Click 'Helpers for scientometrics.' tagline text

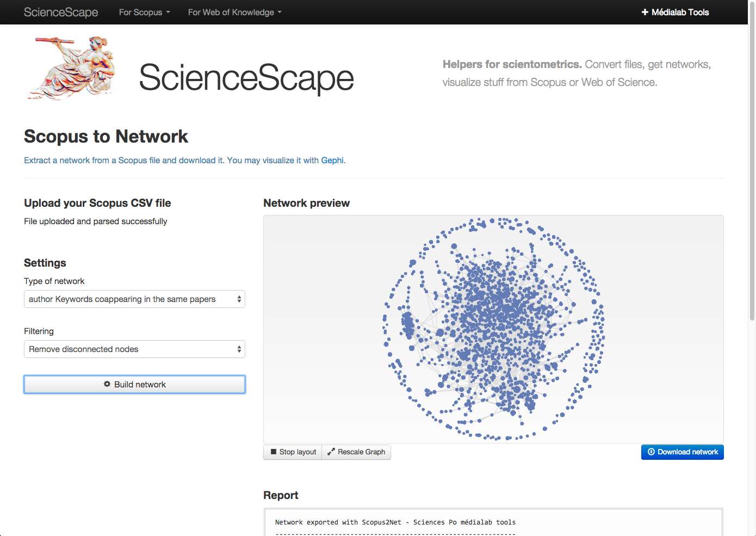(x=512, y=64)
